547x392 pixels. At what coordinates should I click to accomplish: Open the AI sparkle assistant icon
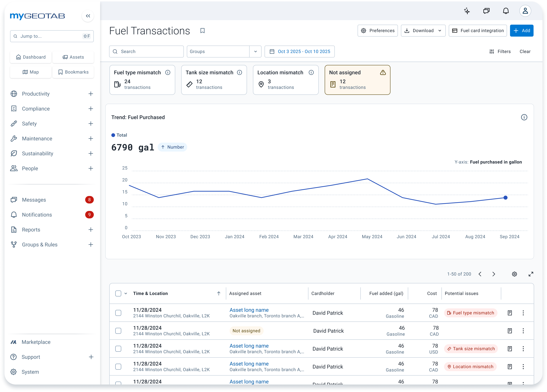[467, 11]
